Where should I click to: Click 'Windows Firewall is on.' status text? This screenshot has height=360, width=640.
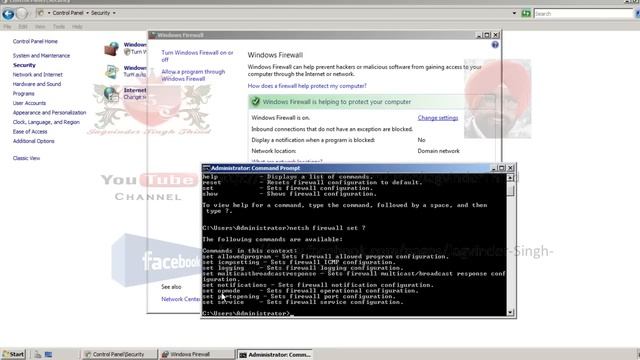pos(280,118)
